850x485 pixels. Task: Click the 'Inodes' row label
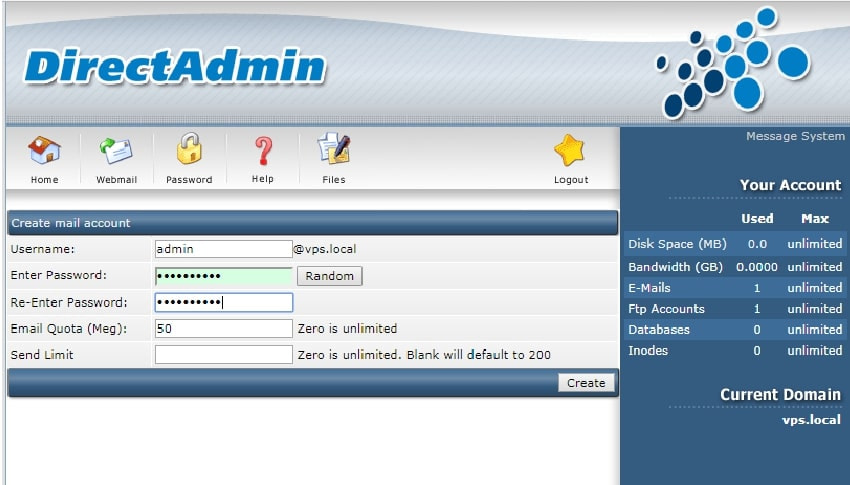(x=648, y=351)
